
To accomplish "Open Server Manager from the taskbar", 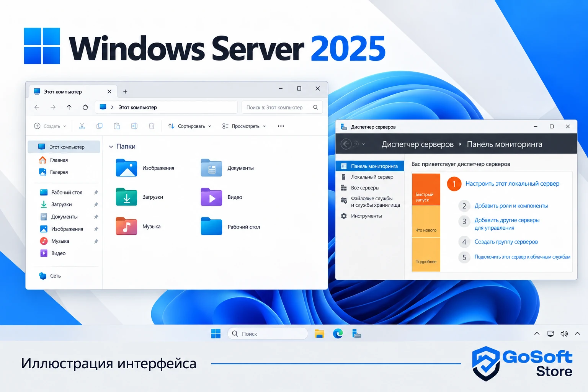I will click(357, 333).
